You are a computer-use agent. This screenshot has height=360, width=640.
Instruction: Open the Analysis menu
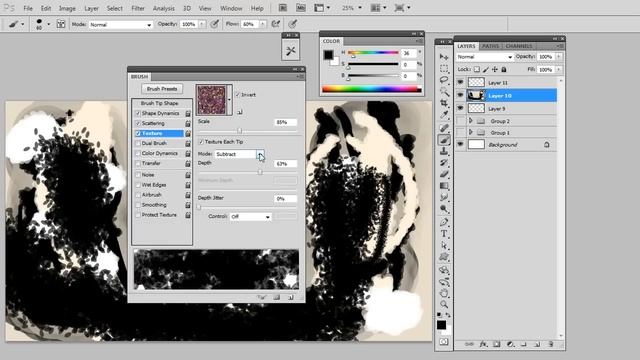163,8
